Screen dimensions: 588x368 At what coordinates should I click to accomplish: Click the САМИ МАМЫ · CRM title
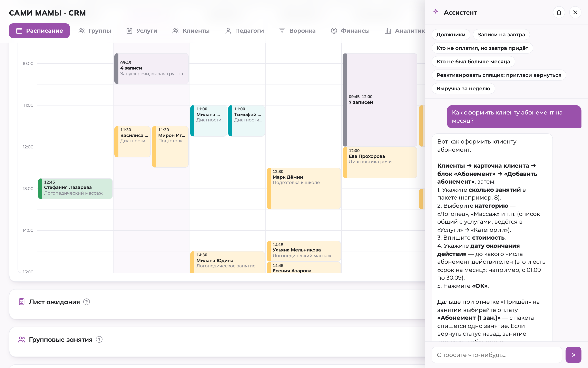coord(47,13)
